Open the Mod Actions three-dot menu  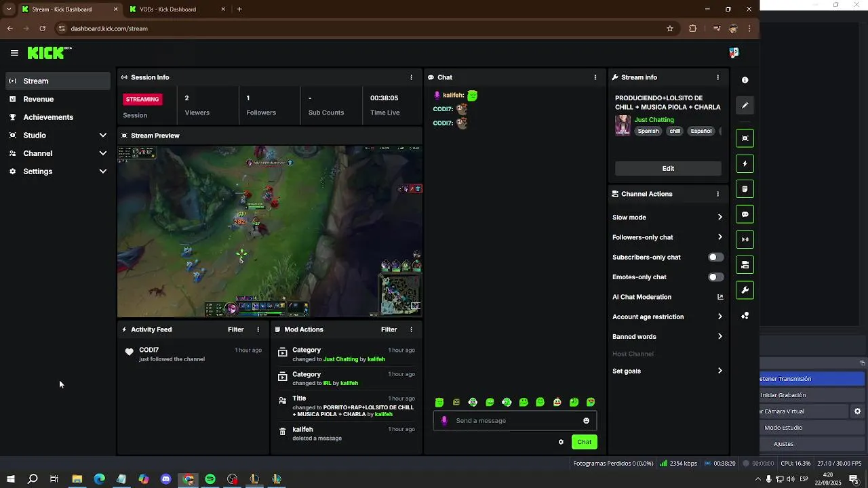pyautogui.click(x=411, y=329)
